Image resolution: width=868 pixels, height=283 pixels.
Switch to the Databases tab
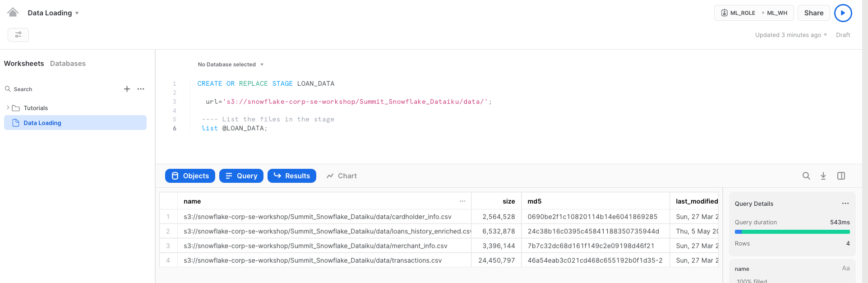tap(68, 64)
